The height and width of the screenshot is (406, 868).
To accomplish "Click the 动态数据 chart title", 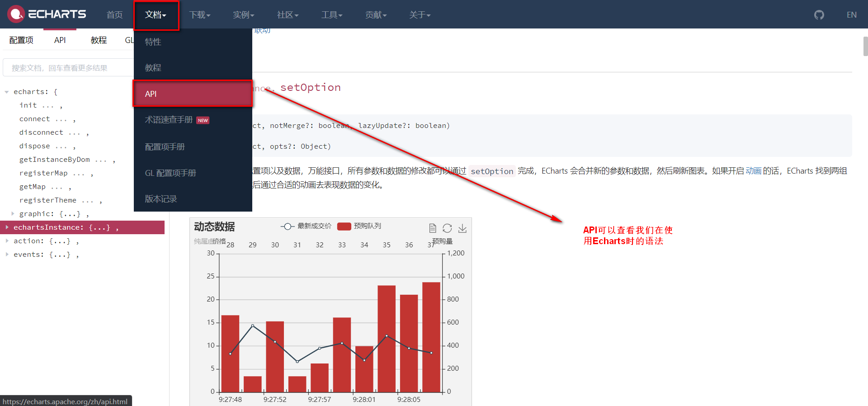I will 214,227.
